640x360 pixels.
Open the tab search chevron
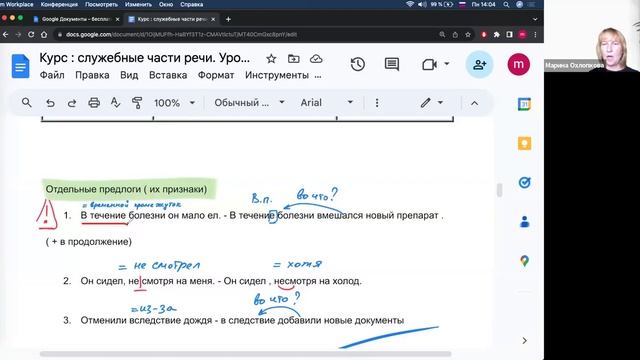click(535, 19)
